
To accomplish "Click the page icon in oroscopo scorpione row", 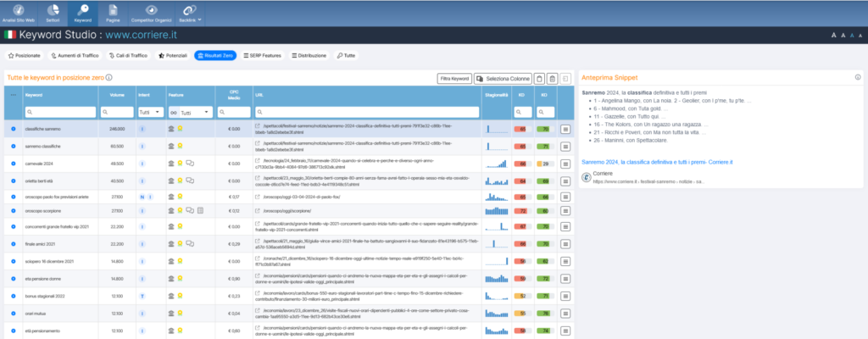I will tap(200, 210).
